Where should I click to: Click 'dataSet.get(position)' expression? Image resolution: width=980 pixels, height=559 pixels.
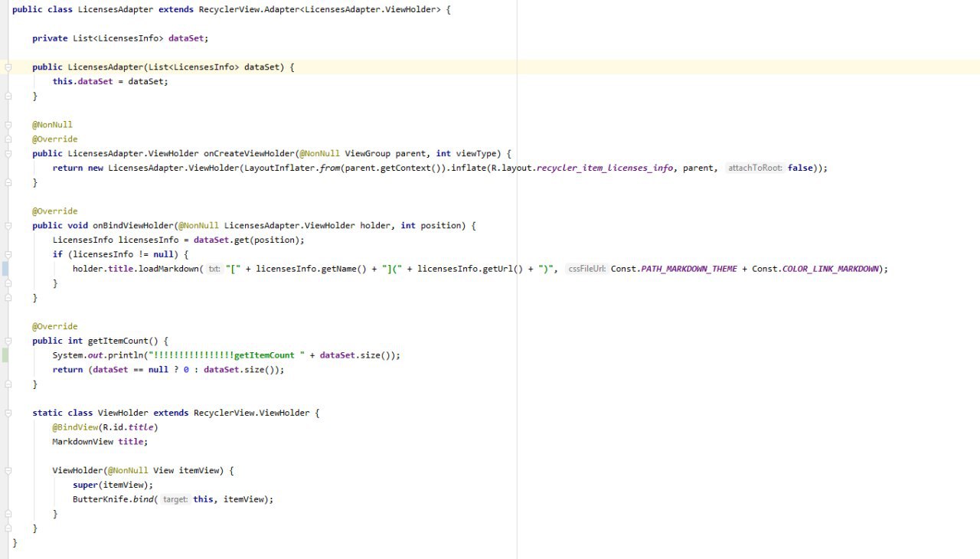[x=248, y=240]
